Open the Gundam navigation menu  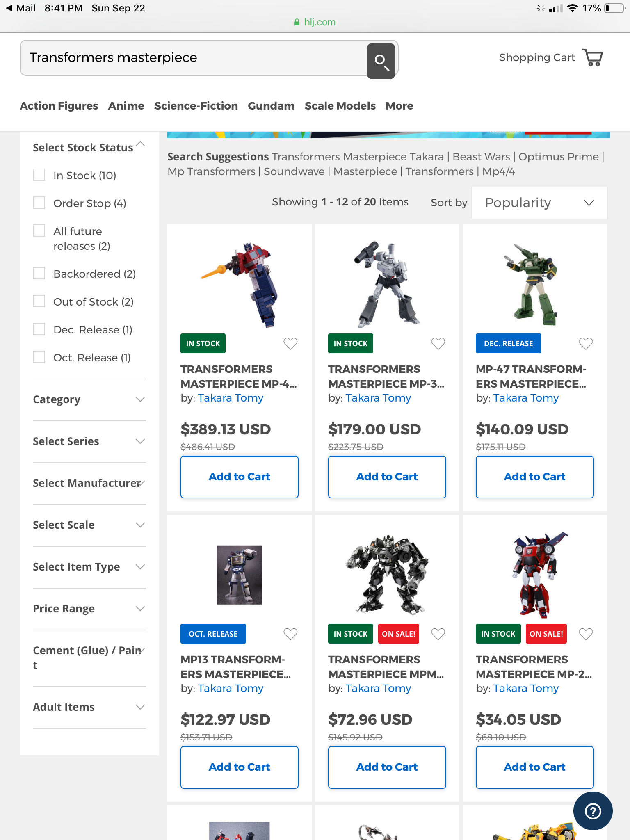click(271, 106)
